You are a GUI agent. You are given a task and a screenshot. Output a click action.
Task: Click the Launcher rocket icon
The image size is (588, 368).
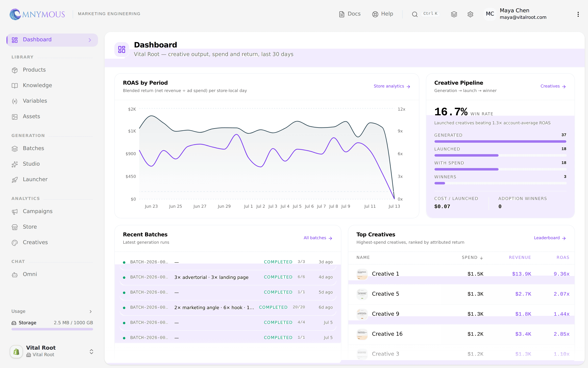tap(15, 180)
